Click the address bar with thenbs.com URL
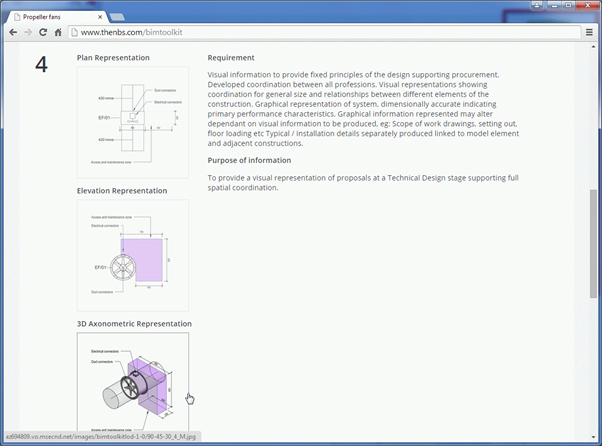 pyautogui.click(x=324, y=32)
